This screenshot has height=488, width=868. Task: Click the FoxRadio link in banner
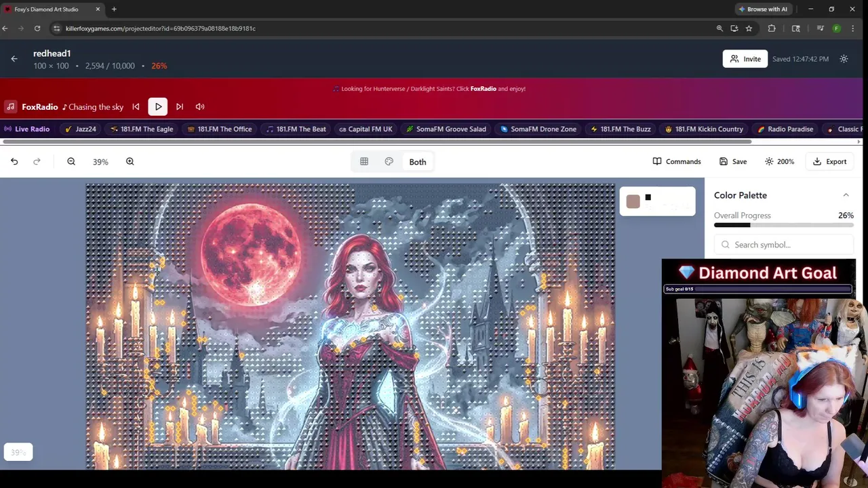coord(483,89)
